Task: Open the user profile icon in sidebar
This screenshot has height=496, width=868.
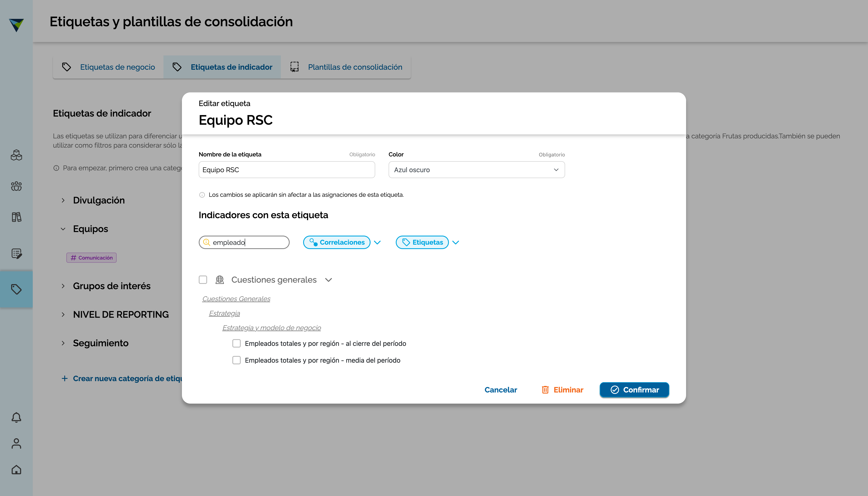Action: (x=16, y=444)
